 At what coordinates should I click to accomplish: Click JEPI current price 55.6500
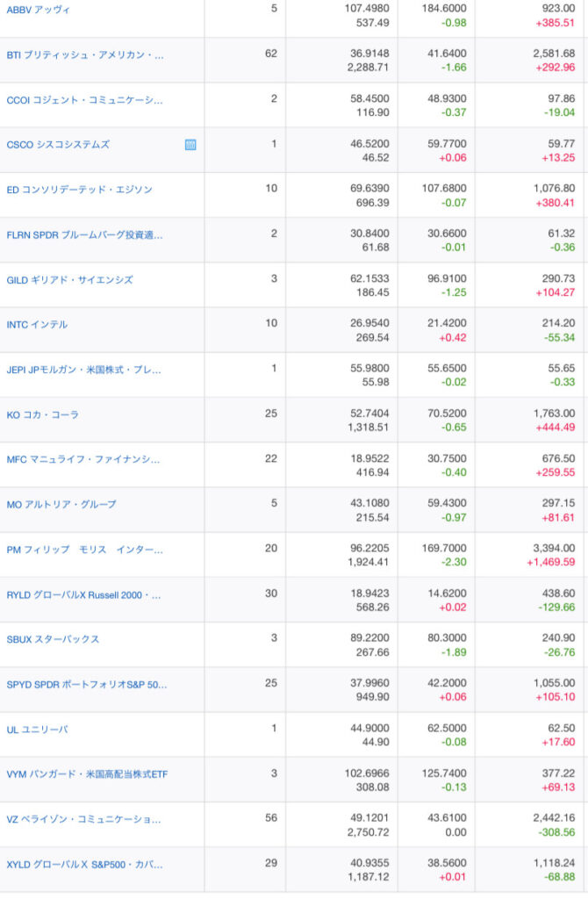(x=447, y=368)
